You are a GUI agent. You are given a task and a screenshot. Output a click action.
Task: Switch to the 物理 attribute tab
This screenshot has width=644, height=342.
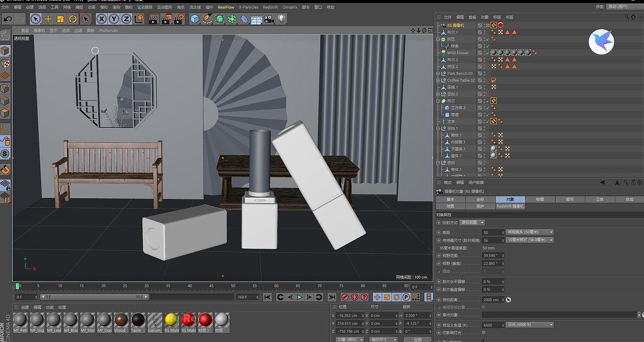pyautogui.click(x=540, y=199)
